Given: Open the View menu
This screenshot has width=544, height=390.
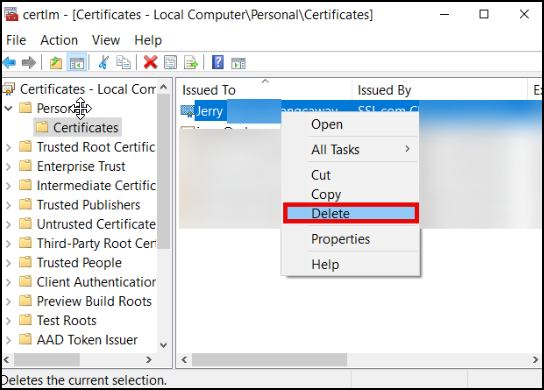Looking at the screenshot, I should click(x=106, y=40).
